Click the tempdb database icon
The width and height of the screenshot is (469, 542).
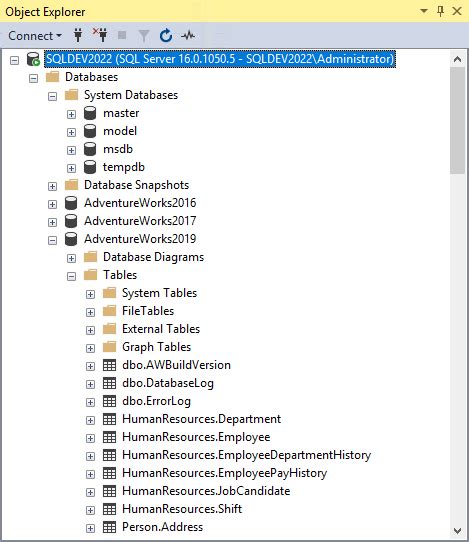(90, 167)
